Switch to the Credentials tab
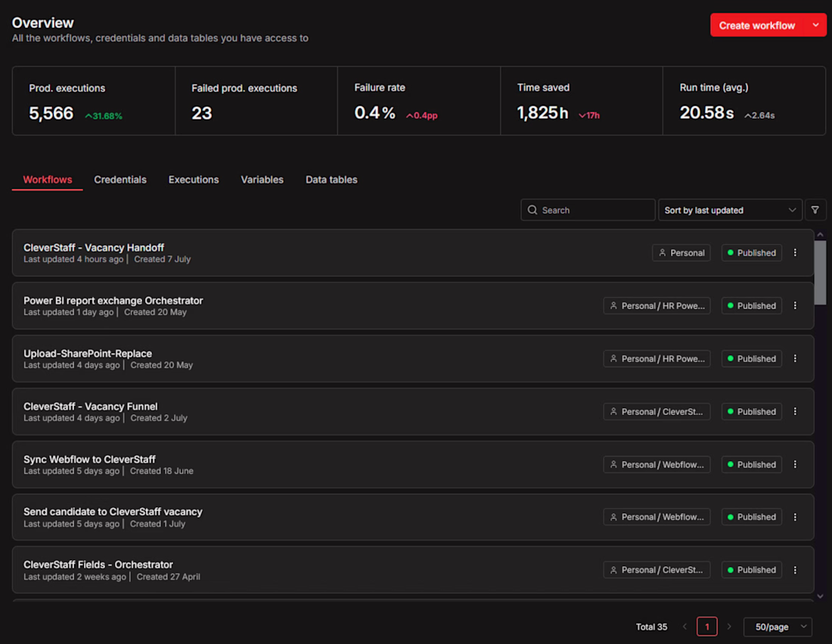The width and height of the screenshot is (832, 644). point(120,180)
